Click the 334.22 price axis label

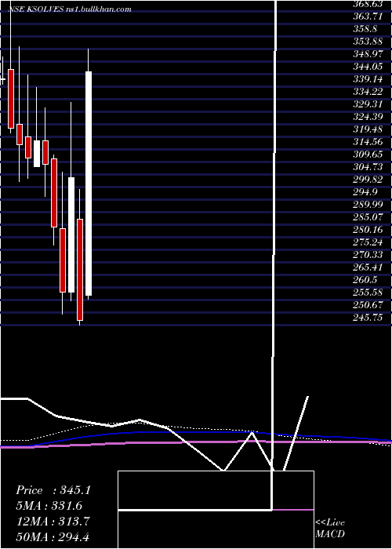pos(368,92)
